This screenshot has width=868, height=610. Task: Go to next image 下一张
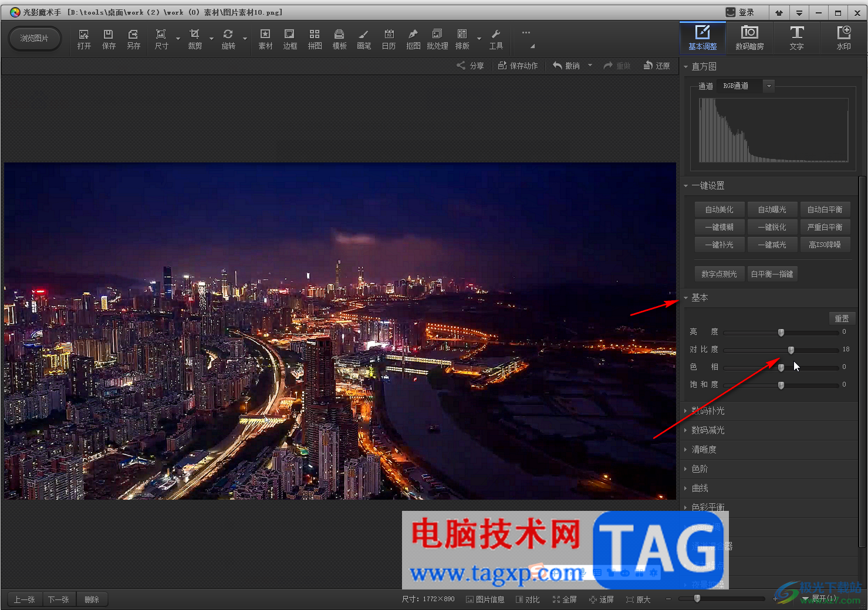59,599
